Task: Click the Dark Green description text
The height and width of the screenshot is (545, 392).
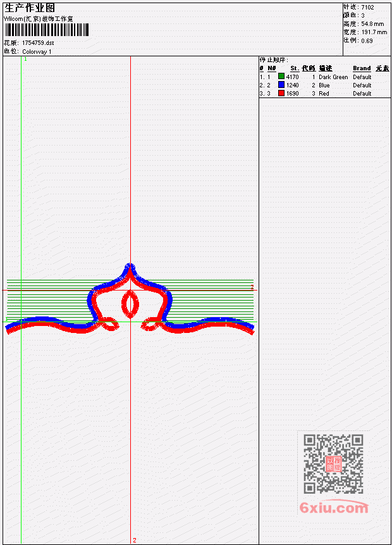Action: pos(333,77)
